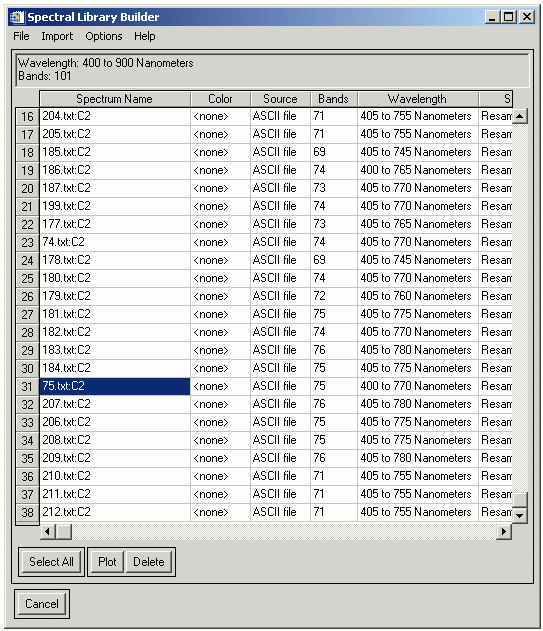This screenshot has height=631, width=543.
Task: Open the Help menu
Action: [x=145, y=36]
